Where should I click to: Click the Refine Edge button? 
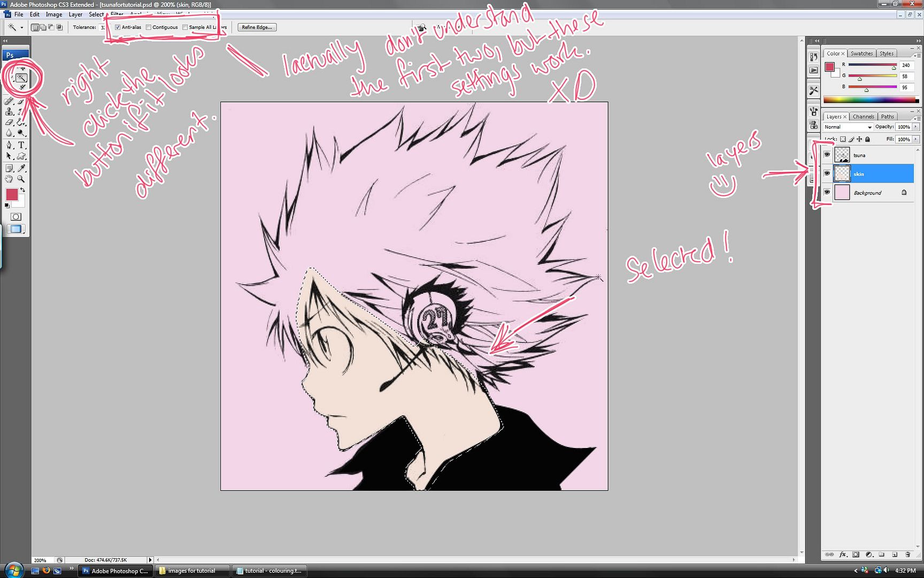click(257, 27)
